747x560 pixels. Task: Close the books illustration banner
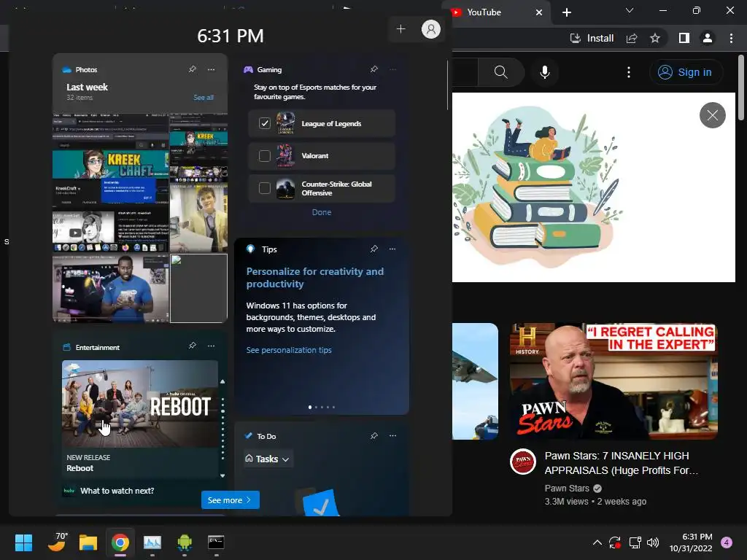coord(712,115)
